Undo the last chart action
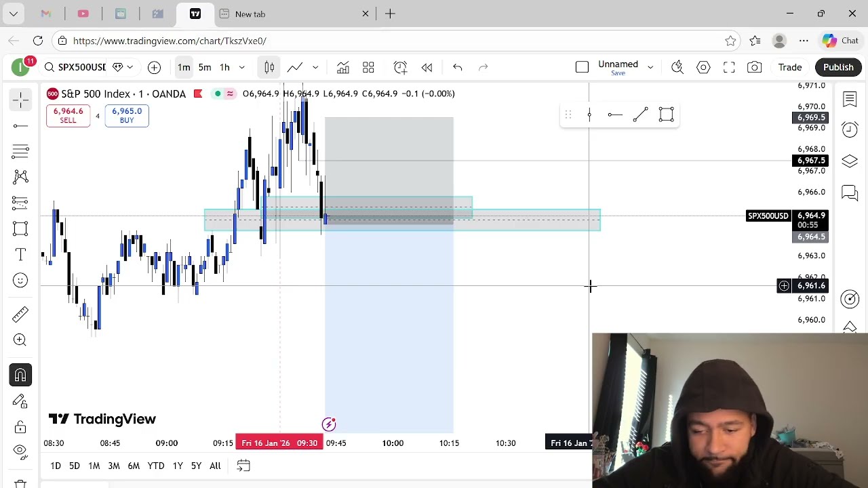Viewport: 868px width, 488px height. click(x=458, y=67)
